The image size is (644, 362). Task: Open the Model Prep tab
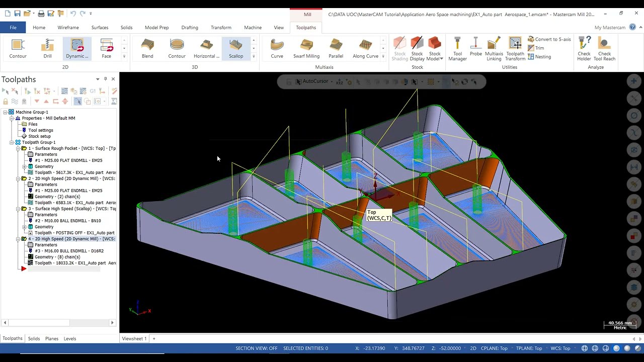point(156,28)
